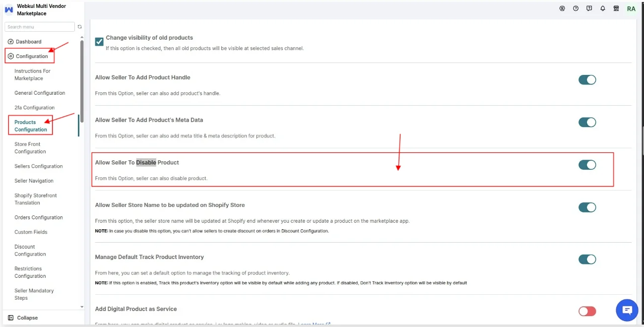Open Store Front Configuration
The image size is (644, 327).
click(30, 148)
